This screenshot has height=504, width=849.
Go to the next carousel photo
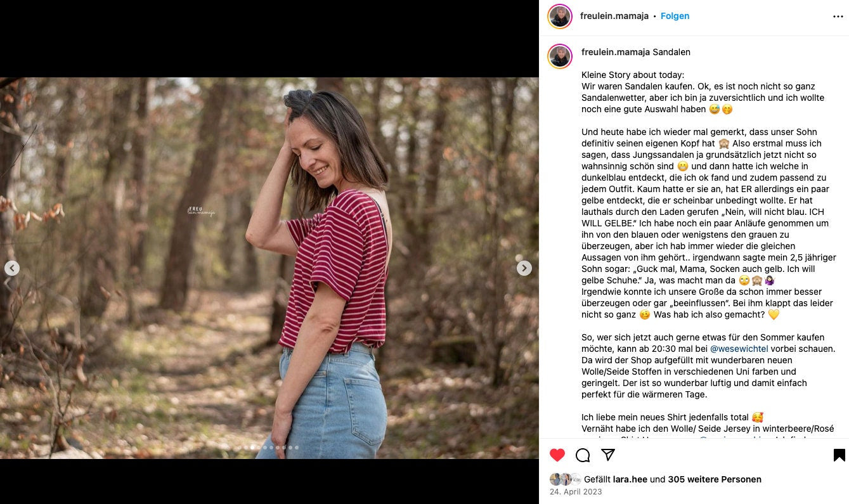524,268
